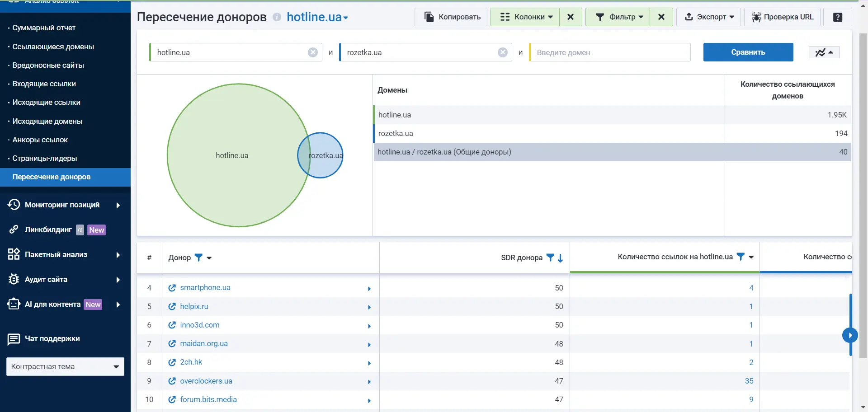
Task: Toggle chart visibility button
Action: coord(824,52)
